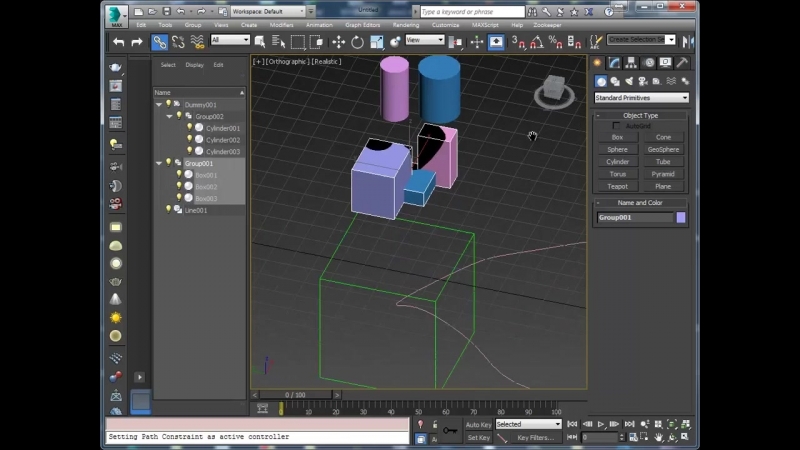Collapse the Dummy001 tree node

159,105
